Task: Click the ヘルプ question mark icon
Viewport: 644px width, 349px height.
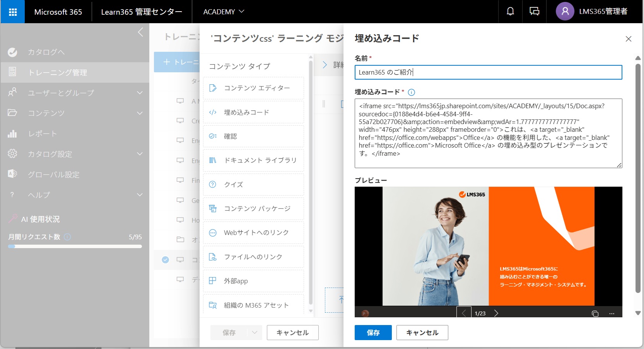Action: pyautogui.click(x=12, y=195)
